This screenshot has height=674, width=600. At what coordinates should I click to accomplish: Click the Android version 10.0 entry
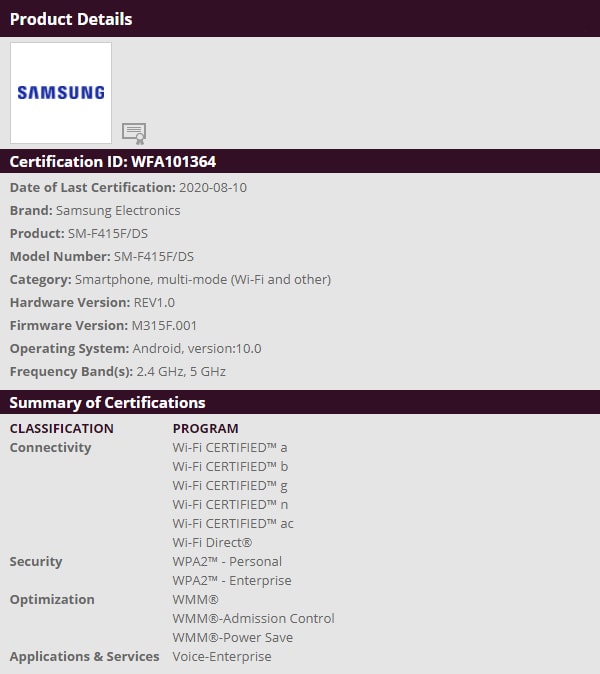click(196, 349)
